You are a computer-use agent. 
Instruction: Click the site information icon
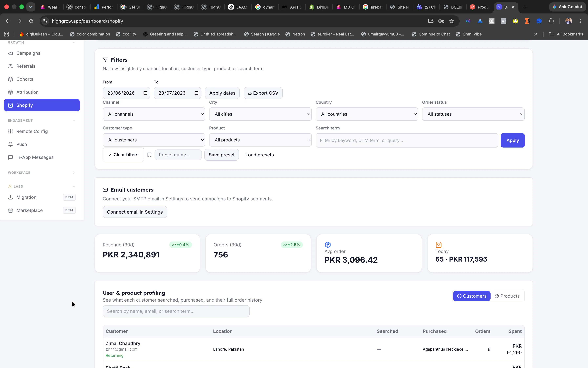coord(45,21)
